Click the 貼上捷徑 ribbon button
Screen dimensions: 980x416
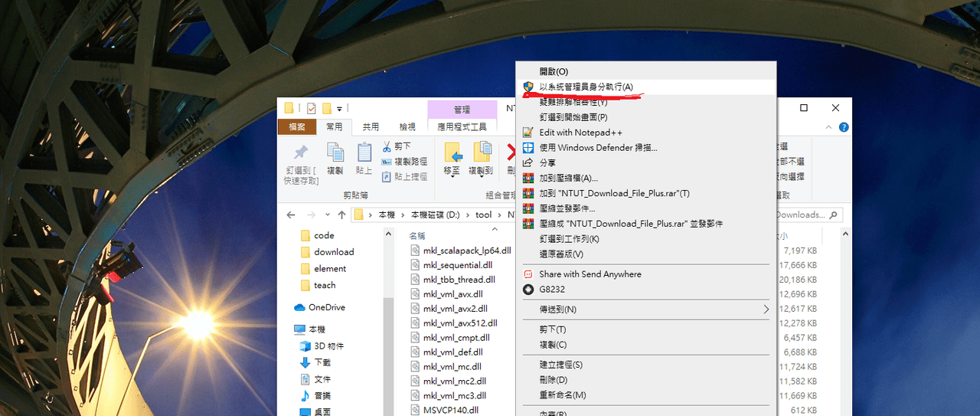click(x=404, y=176)
